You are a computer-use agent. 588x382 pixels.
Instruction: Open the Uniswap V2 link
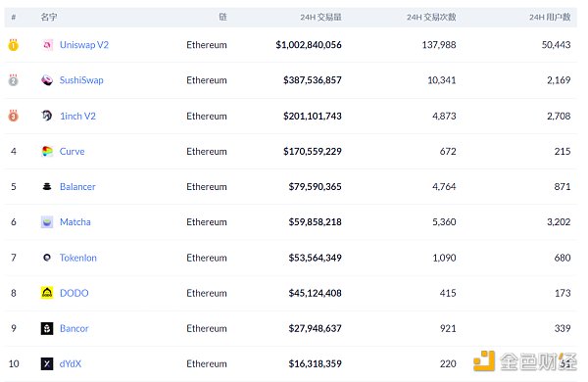84,45
